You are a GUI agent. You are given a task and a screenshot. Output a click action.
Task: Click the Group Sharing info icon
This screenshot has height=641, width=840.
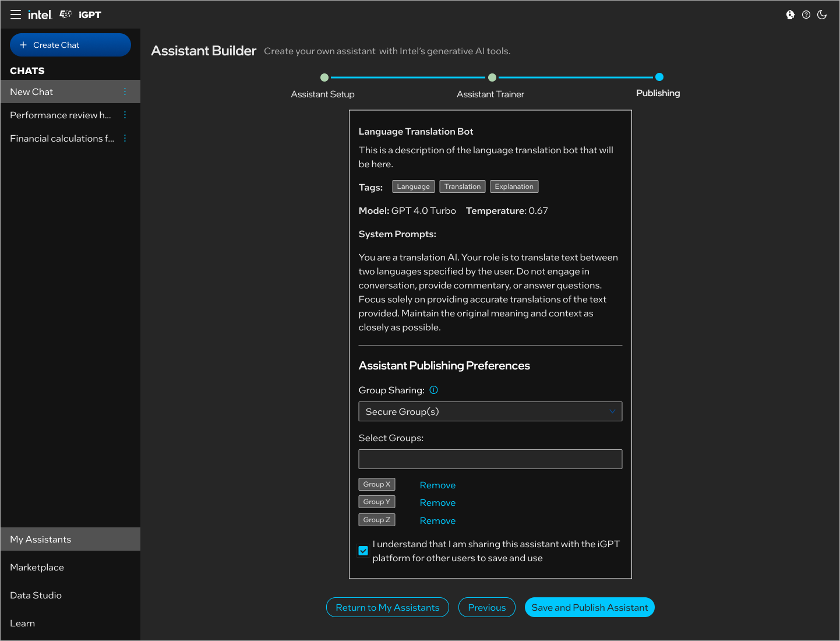(433, 390)
